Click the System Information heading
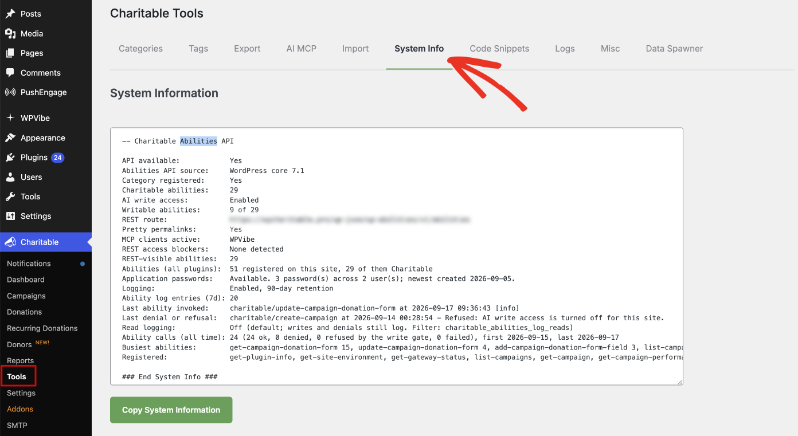Image resolution: width=798 pixels, height=436 pixels. click(164, 93)
